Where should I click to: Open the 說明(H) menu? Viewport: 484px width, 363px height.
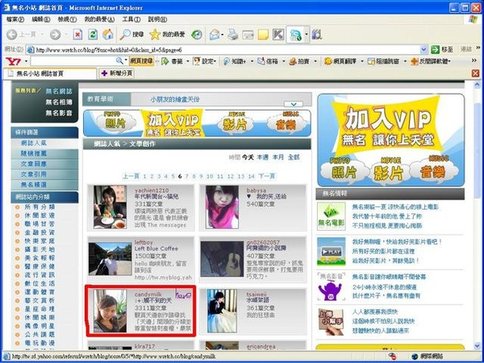tap(157, 19)
